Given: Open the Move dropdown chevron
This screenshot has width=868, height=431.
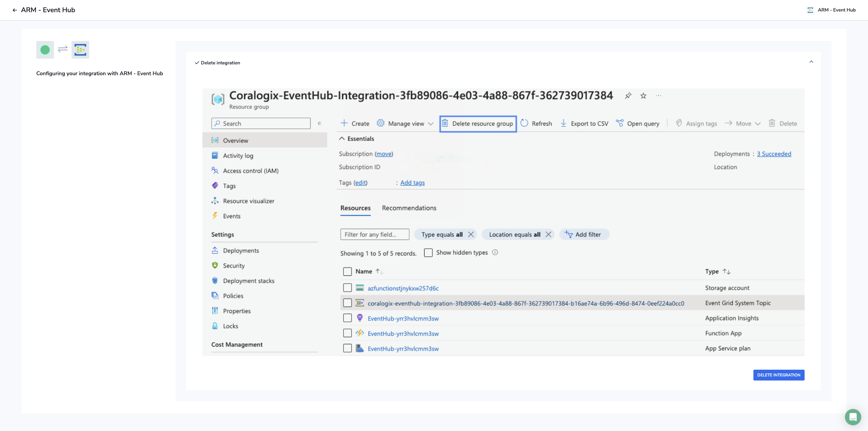Looking at the screenshot, I should [758, 124].
